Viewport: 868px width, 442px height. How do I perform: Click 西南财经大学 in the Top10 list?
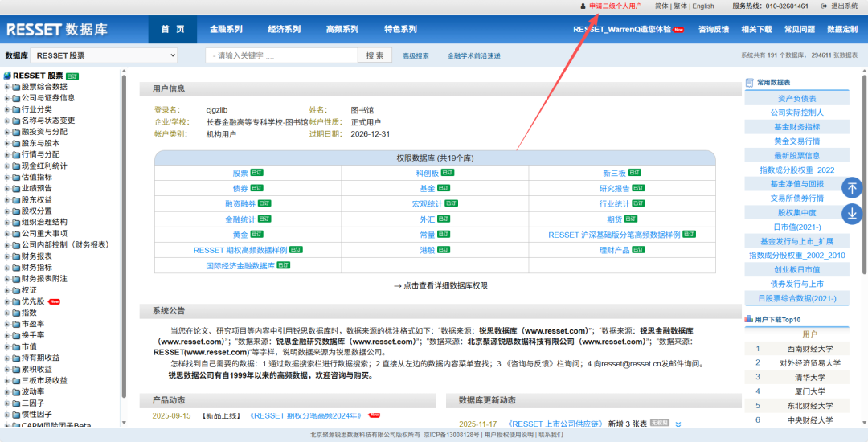coord(809,349)
